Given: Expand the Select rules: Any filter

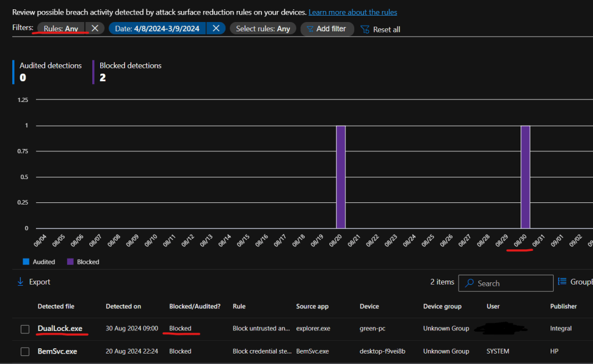Looking at the screenshot, I should pos(263,28).
